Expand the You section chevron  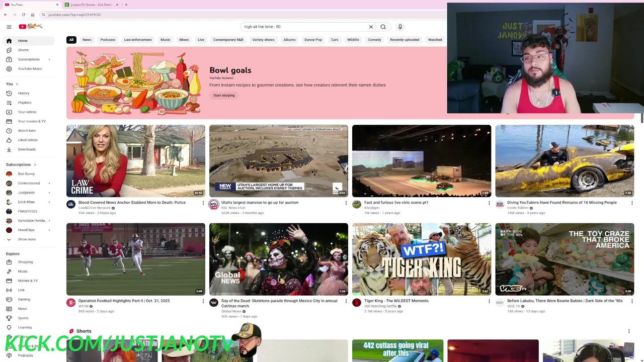[17, 84]
